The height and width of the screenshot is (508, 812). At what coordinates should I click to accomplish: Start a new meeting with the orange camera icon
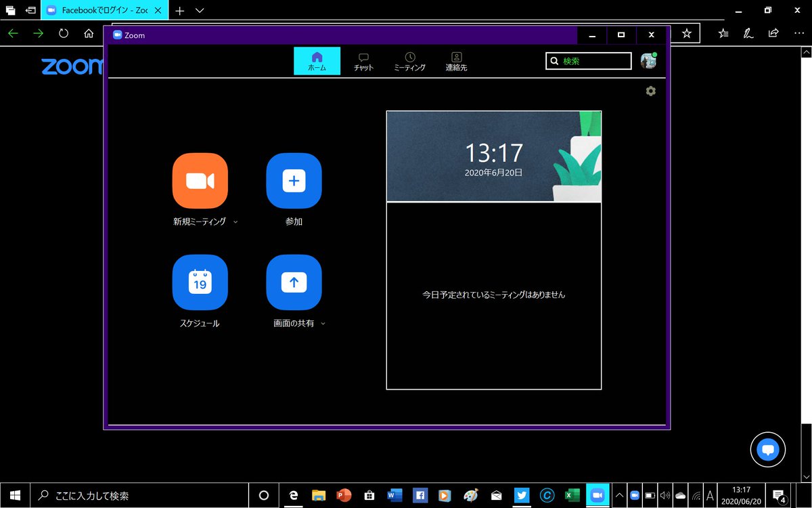[x=200, y=181]
